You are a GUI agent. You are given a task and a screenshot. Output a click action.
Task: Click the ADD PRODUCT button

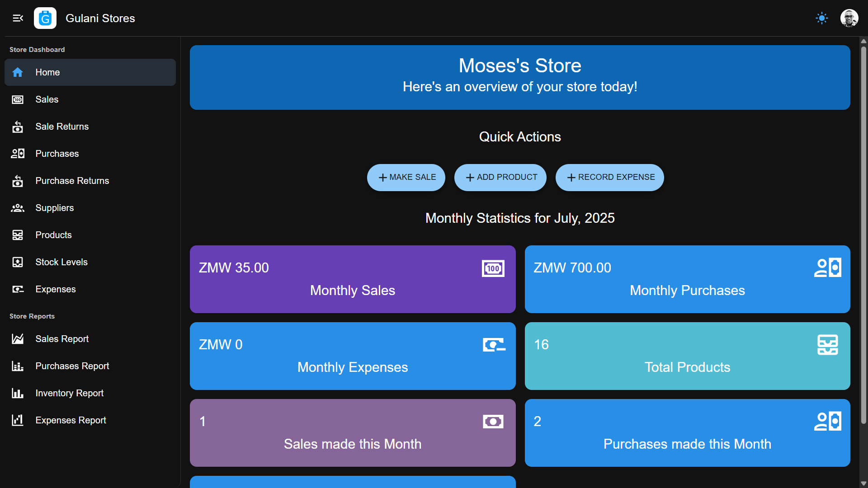click(x=500, y=177)
